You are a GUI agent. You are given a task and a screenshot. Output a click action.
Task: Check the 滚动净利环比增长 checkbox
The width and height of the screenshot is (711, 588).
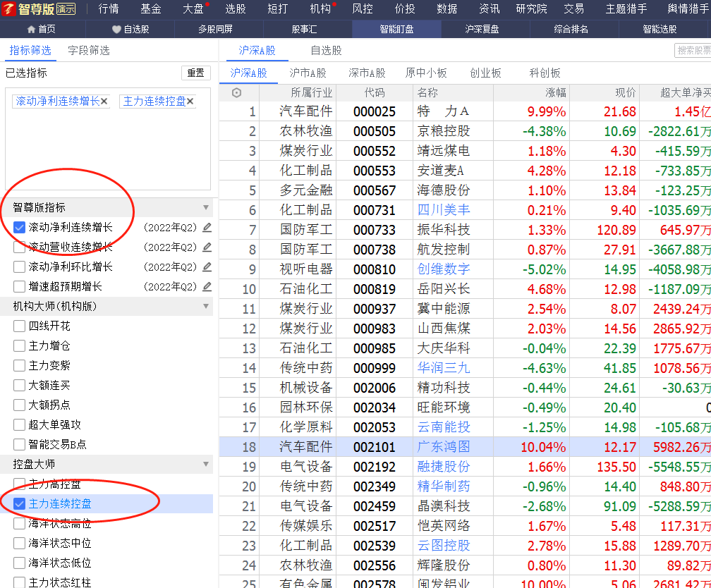19,267
